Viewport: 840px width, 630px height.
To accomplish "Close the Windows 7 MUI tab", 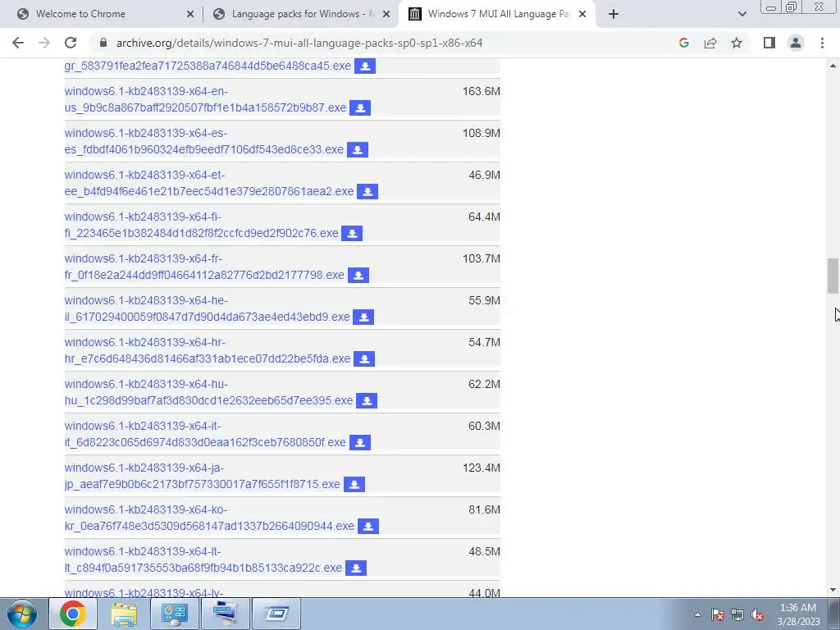I will pyautogui.click(x=582, y=14).
